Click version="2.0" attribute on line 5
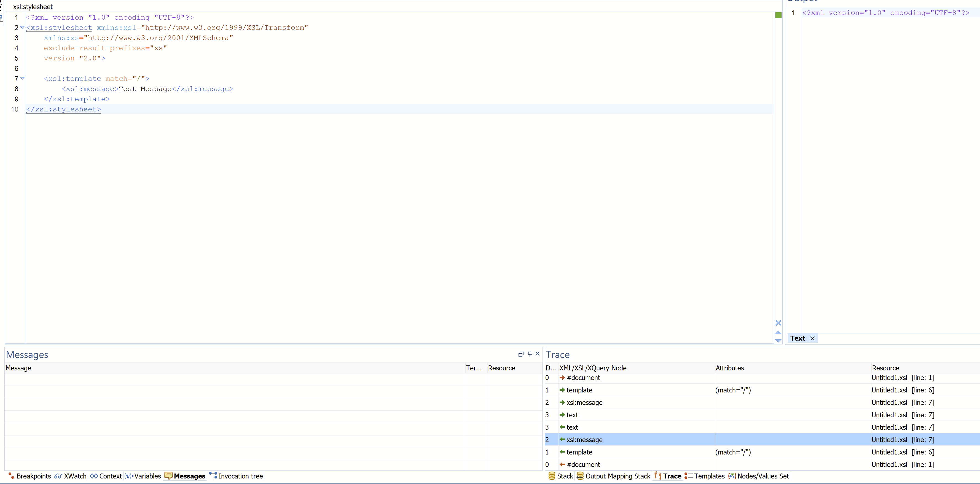980x484 pixels. [72, 58]
